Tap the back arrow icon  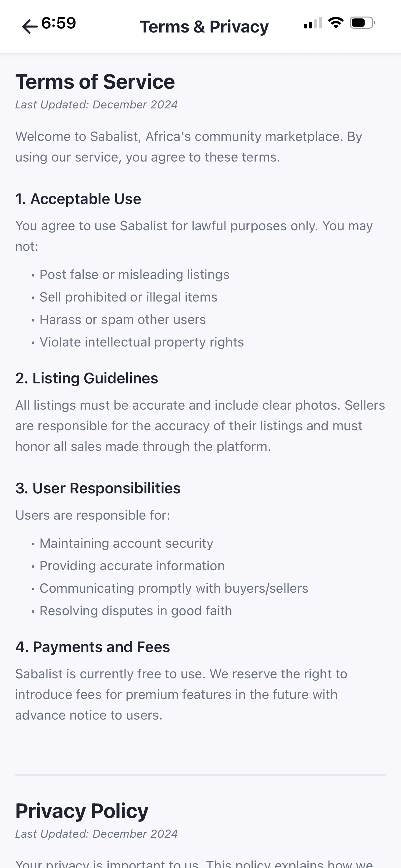(30, 27)
